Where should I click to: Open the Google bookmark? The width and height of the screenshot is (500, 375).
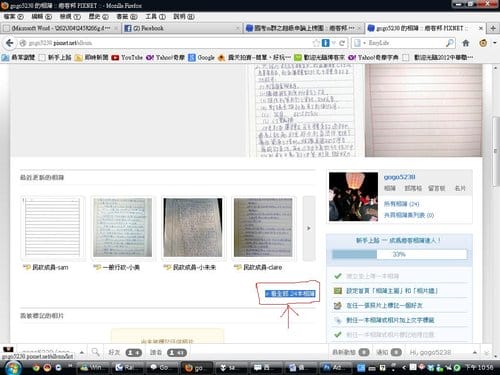201,57
